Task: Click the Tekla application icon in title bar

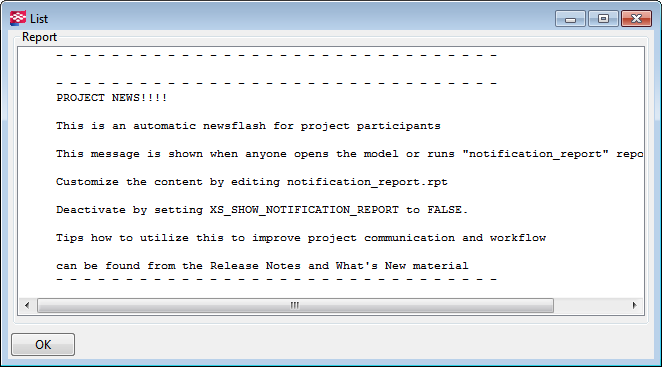Action: tap(18, 18)
